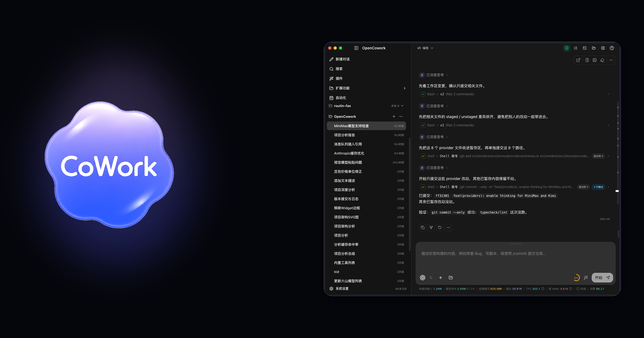This screenshot has height=338, width=644.
Task: Expand the second Bash x2 commands row chevron
Action: click(x=608, y=125)
